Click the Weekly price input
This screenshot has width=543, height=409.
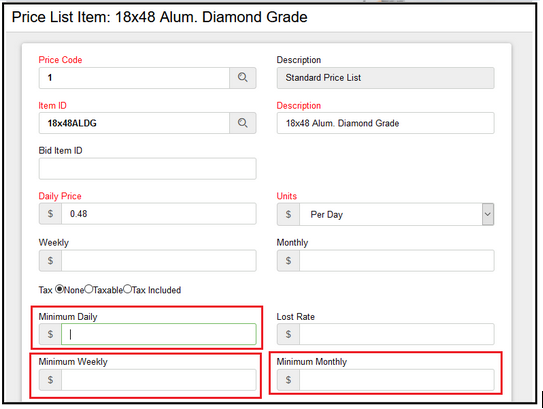(x=159, y=260)
